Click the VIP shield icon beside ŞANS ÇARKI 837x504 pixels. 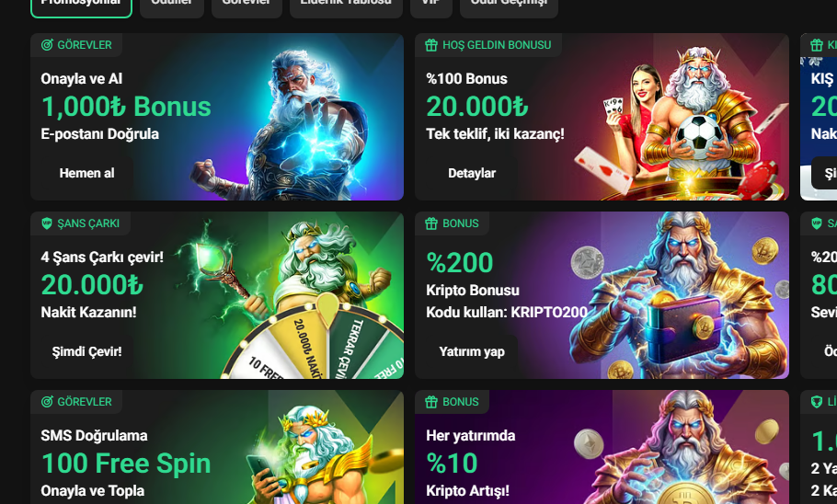coord(47,223)
